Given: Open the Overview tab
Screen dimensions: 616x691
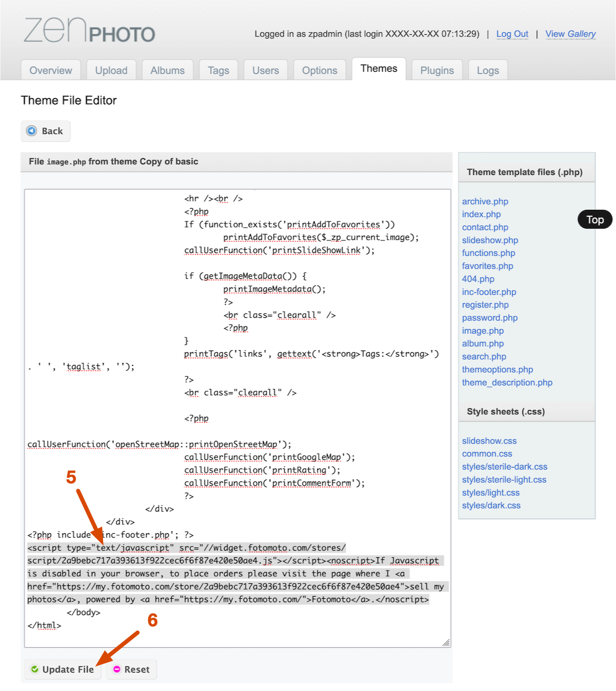Looking at the screenshot, I should click(51, 70).
